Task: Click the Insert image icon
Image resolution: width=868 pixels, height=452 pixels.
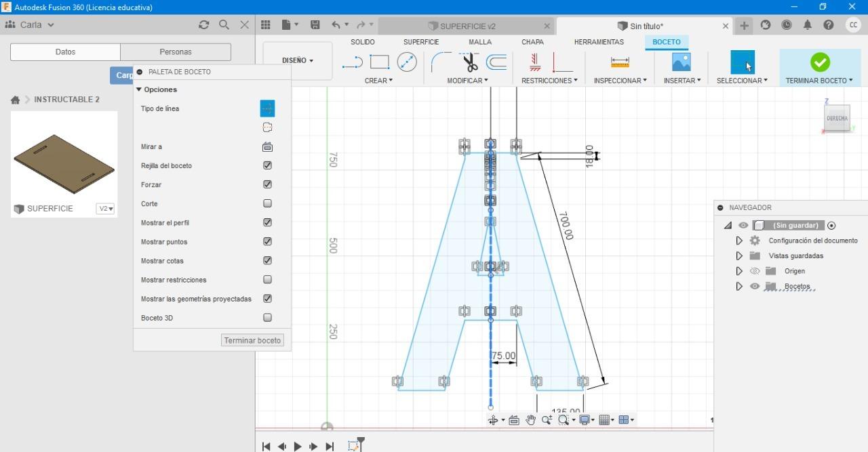Action: point(681,62)
